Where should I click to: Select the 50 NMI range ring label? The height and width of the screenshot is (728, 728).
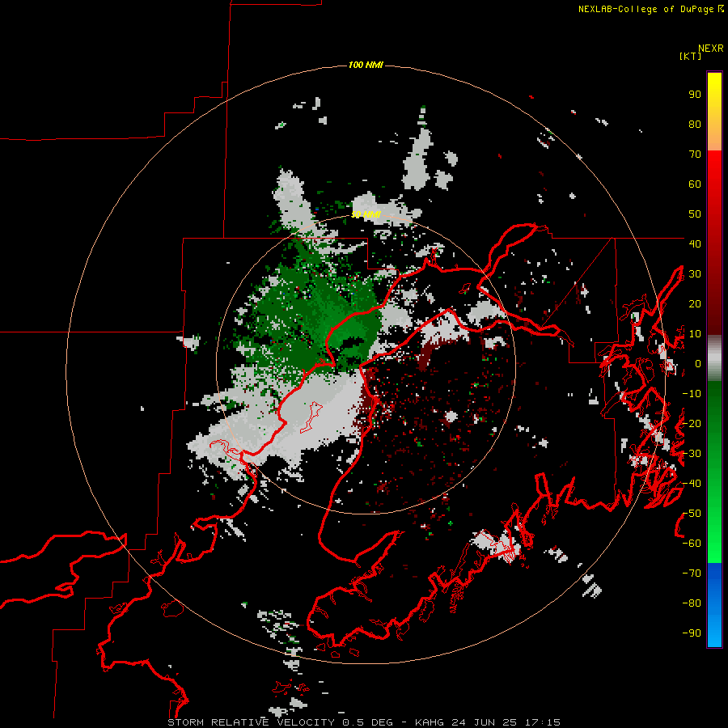[366, 214]
